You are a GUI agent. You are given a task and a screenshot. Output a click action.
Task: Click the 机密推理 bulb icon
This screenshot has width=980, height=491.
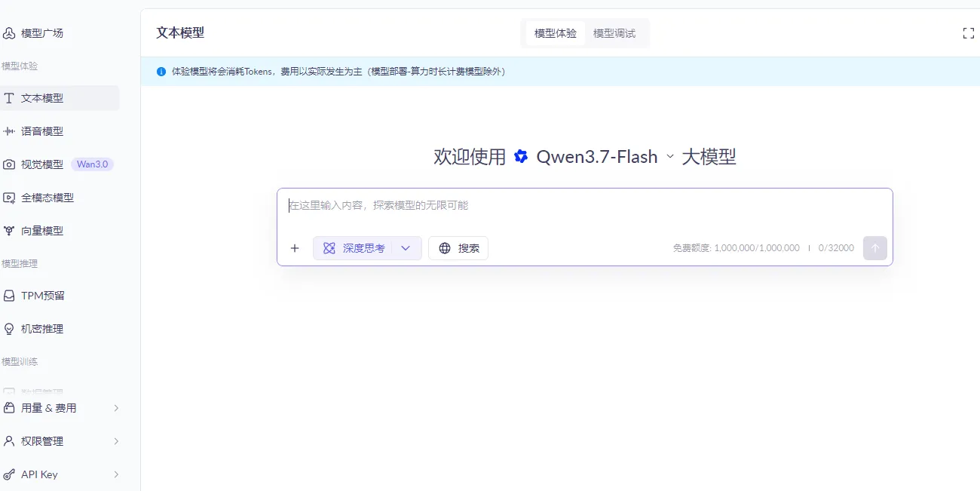point(9,329)
